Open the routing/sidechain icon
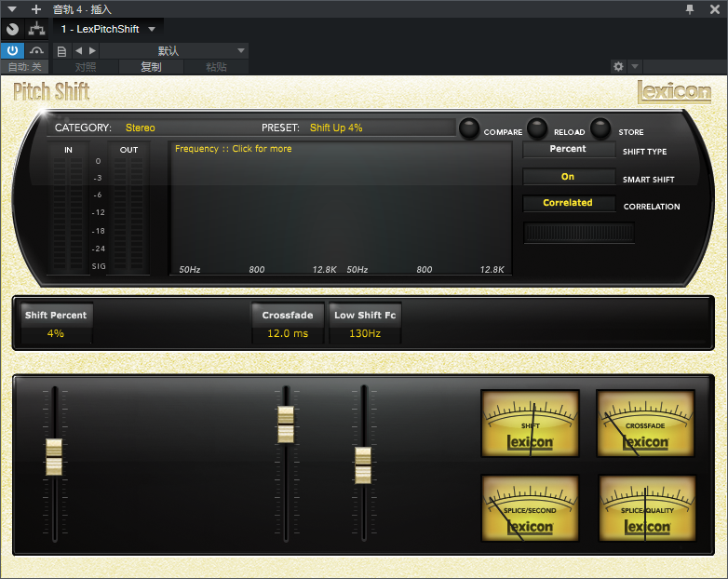Screen dimensions: 728x579 tap(36, 29)
